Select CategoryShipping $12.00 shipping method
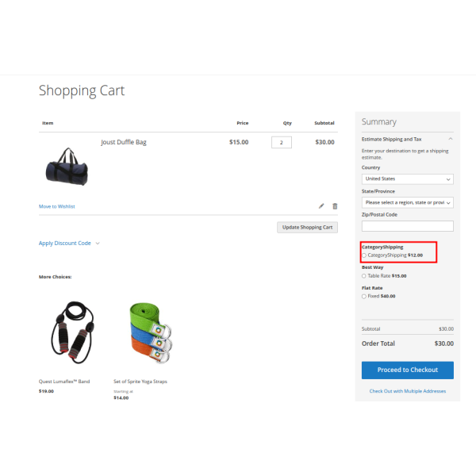The height and width of the screenshot is (476, 476). tap(364, 255)
